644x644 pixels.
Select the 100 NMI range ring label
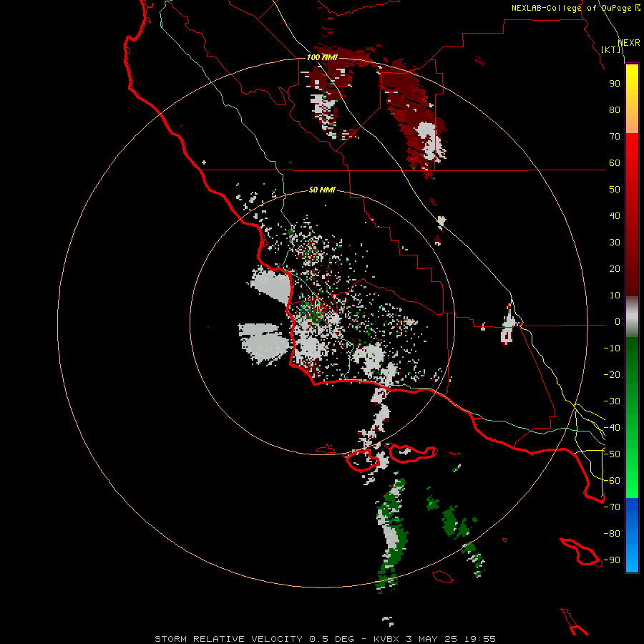point(322,57)
